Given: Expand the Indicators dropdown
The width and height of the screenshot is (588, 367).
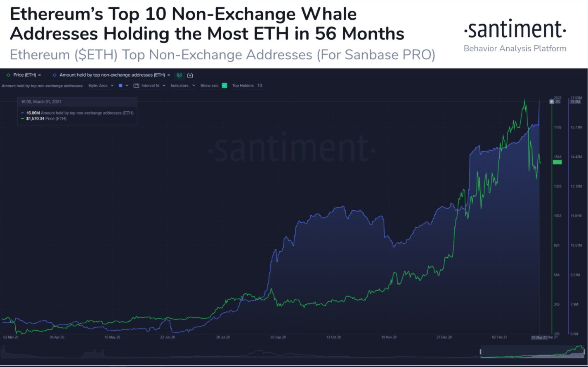Looking at the screenshot, I should point(183,85).
